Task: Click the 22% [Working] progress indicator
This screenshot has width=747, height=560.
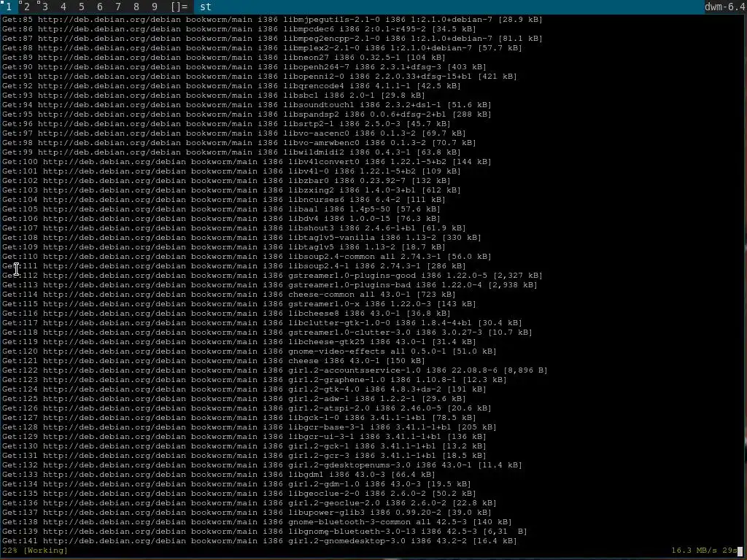Action: pos(35,551)
